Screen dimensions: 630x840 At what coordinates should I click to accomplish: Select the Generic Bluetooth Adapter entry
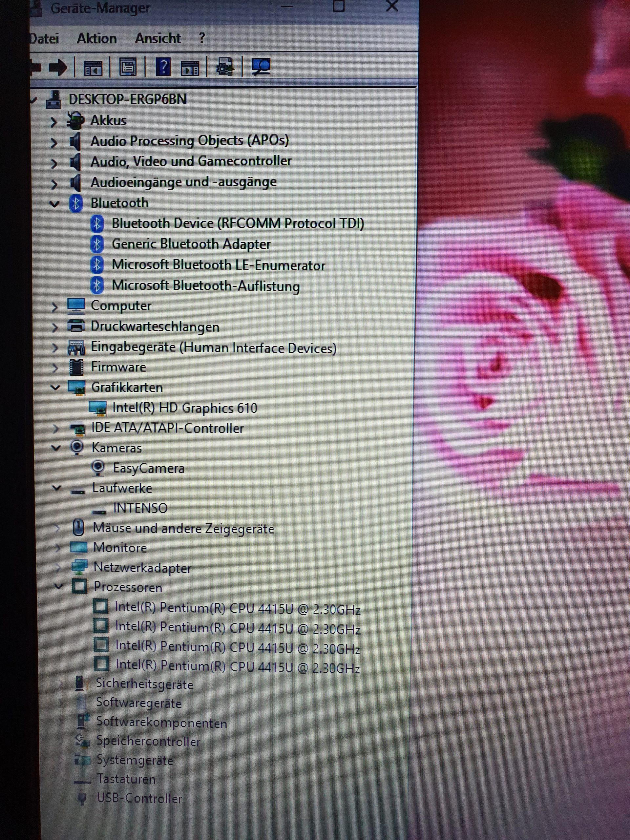[x=191, y=244]
